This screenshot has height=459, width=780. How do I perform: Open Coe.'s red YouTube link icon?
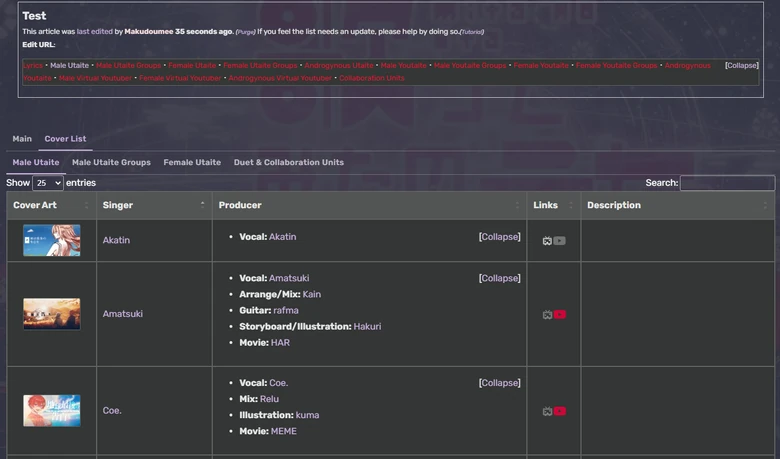(x=560, y=411)
